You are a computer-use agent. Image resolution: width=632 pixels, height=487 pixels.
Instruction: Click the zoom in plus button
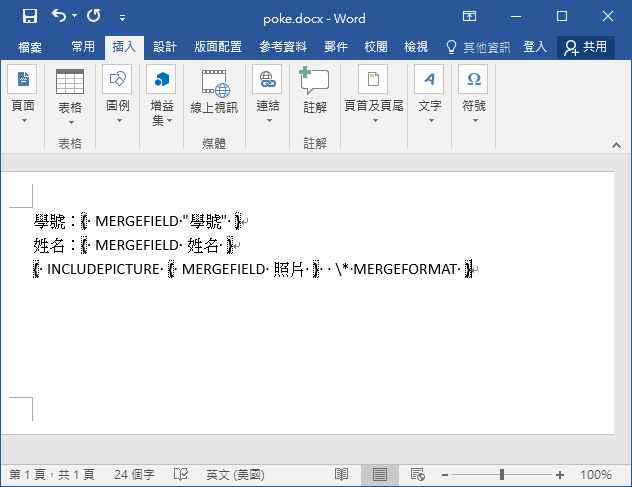point(559,475)
